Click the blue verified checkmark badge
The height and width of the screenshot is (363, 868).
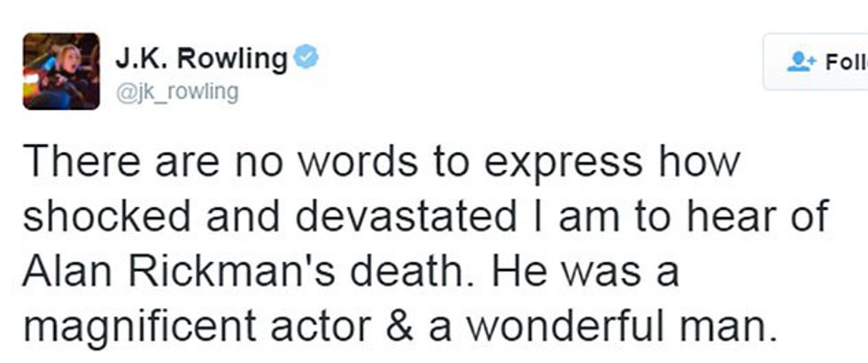point(306,59)
